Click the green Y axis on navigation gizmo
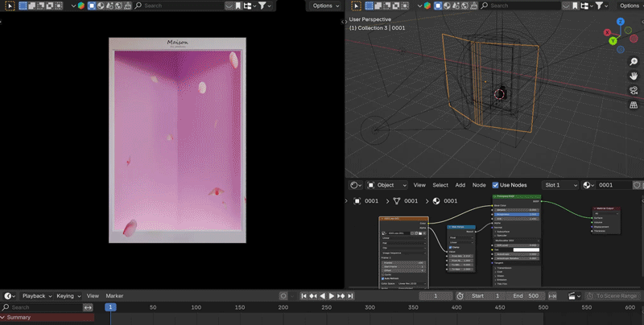The image size is (644, 325). coord(613,40)
